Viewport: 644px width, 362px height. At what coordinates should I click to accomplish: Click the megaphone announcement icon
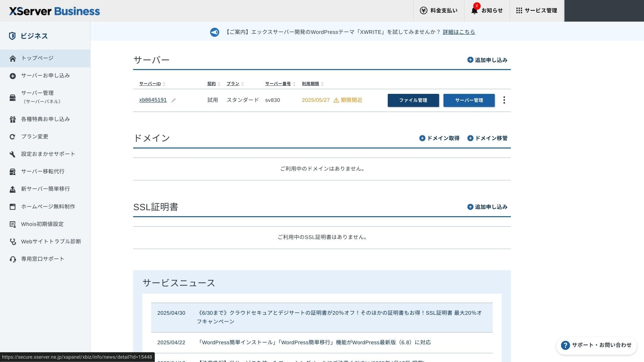(215, 32)
